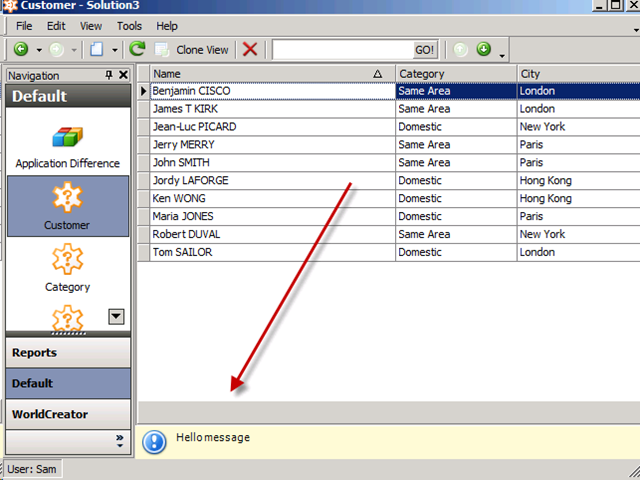The image size is (640, 480).
Task: Click the blue information icon beside Hello message
Action: (x=154, y=442)
